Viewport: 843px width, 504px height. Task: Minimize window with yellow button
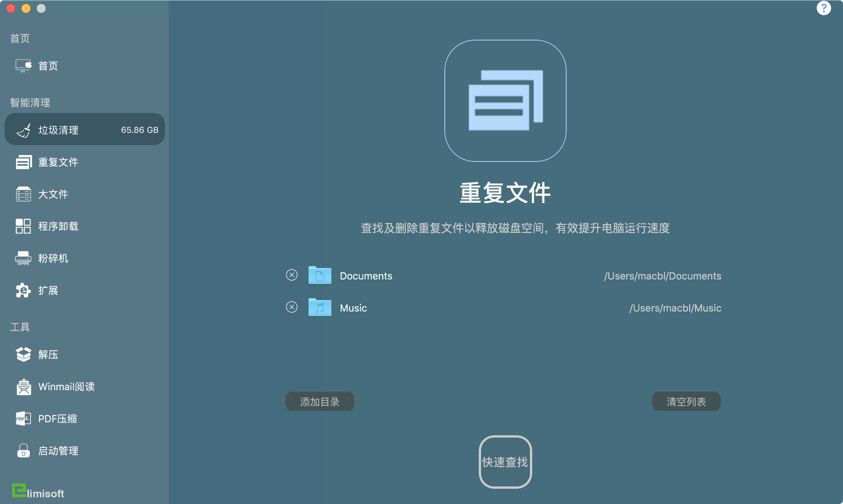[26, 8]
